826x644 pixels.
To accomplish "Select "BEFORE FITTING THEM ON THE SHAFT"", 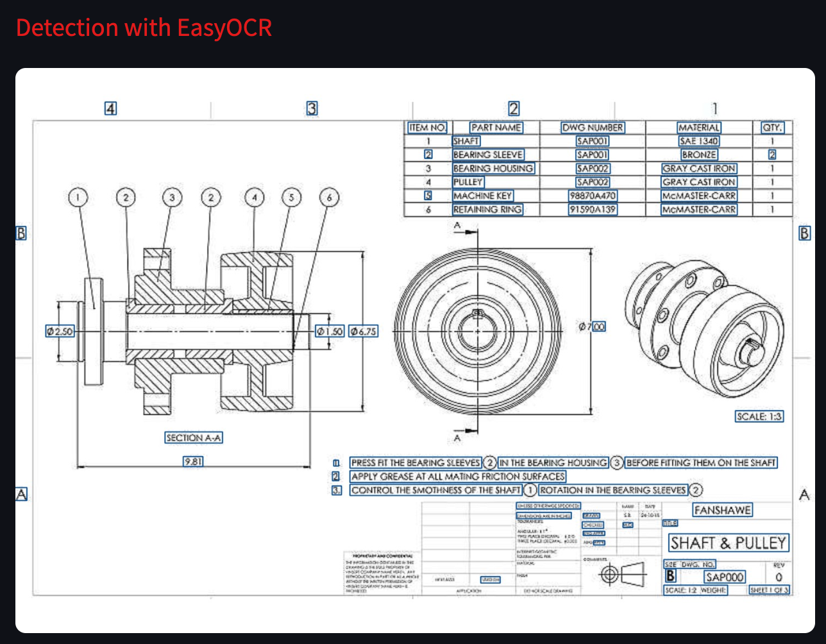I will click(x=701, y=462).
